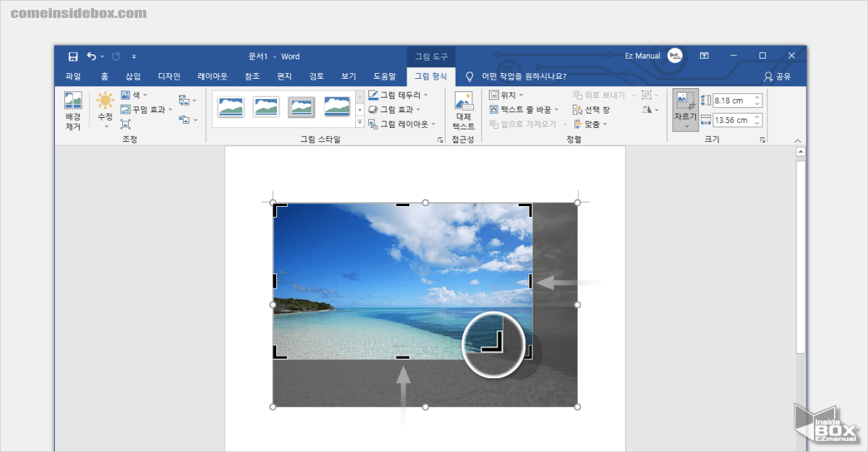Click the Ez Manual account name
The width and height of the screenshot is (868, 452).
tap(642, 56)
